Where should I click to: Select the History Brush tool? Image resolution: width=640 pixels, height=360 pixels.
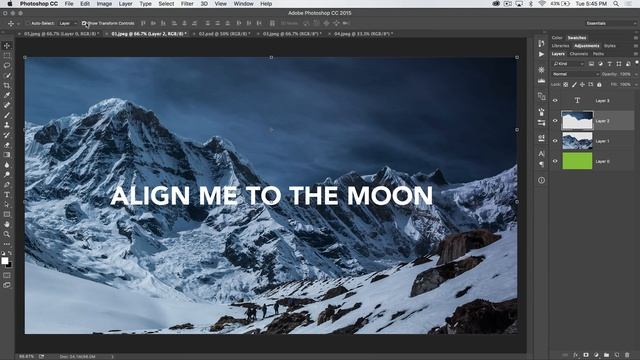(7, 135)
